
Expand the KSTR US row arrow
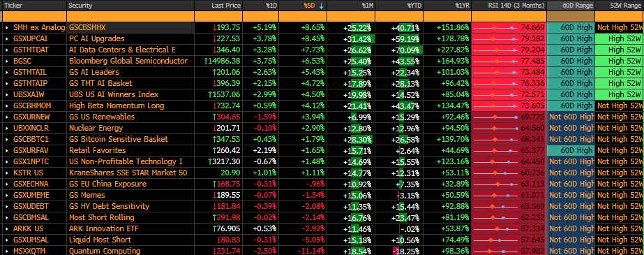pos(7,173)
